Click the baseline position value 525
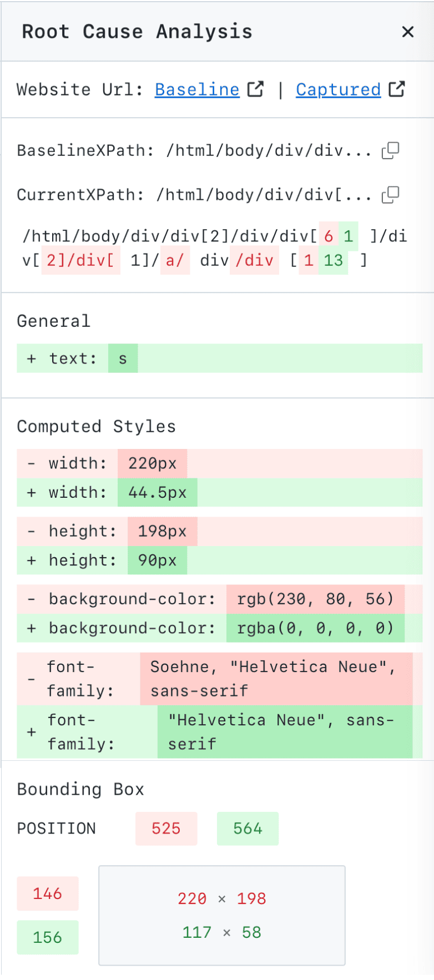Screen dimensions: 434x980 [166, 829]
